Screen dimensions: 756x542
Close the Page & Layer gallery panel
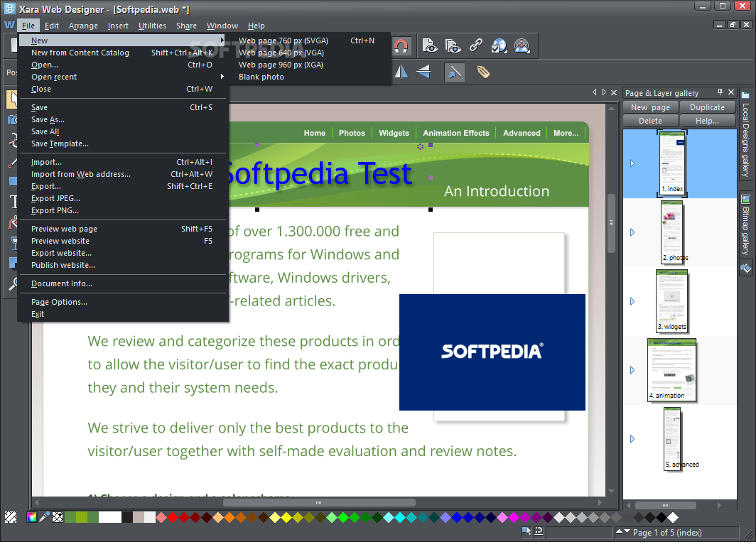(731, 92)
